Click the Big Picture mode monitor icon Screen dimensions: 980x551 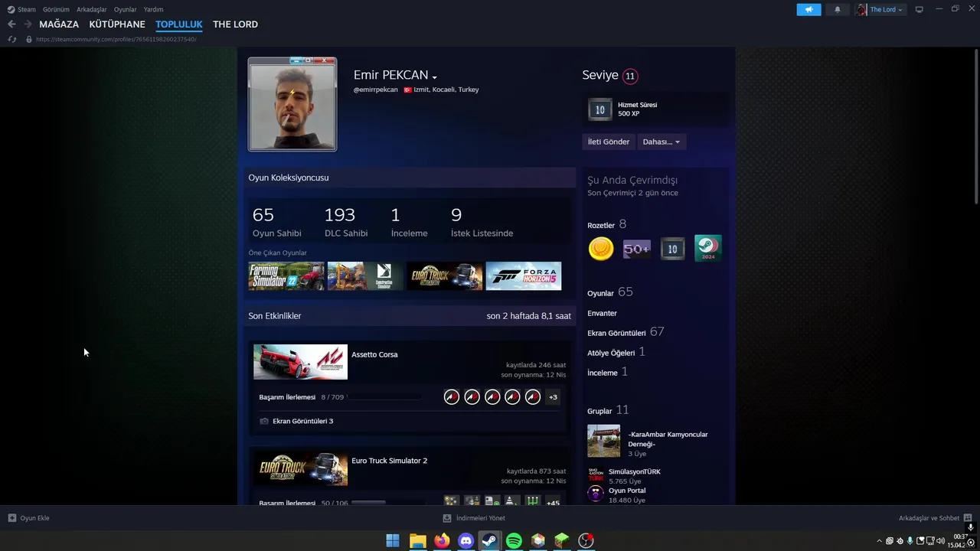pos(920,9)
